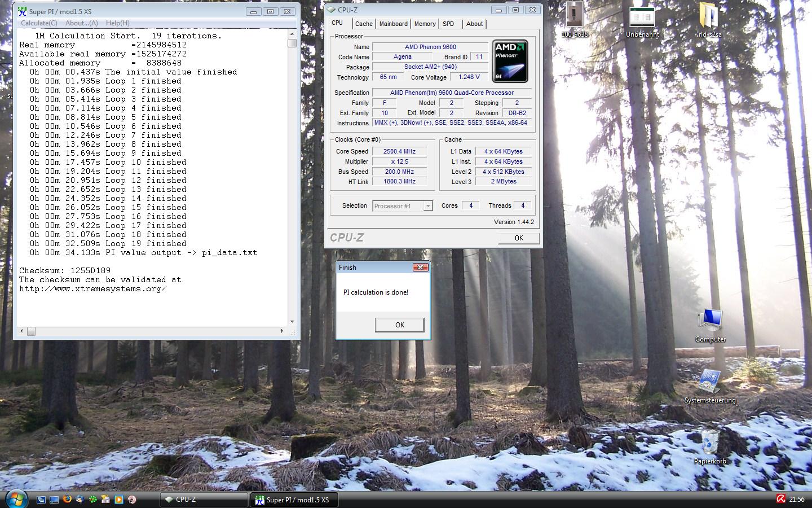The width and height of the screenshot is (812, 508).
Task: Open the 100_9638 desktop image
Action: (574, 21)
